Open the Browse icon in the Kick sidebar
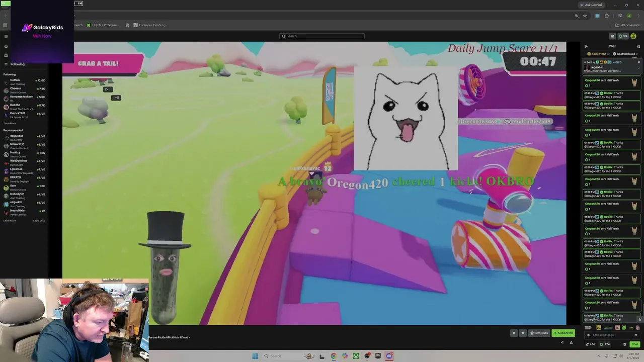This screenshot has height=362, width=644. coord(6,55)
